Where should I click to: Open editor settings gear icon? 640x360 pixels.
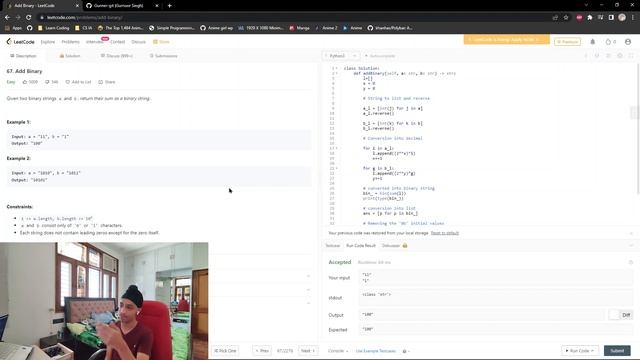click(x=620, y=56)
